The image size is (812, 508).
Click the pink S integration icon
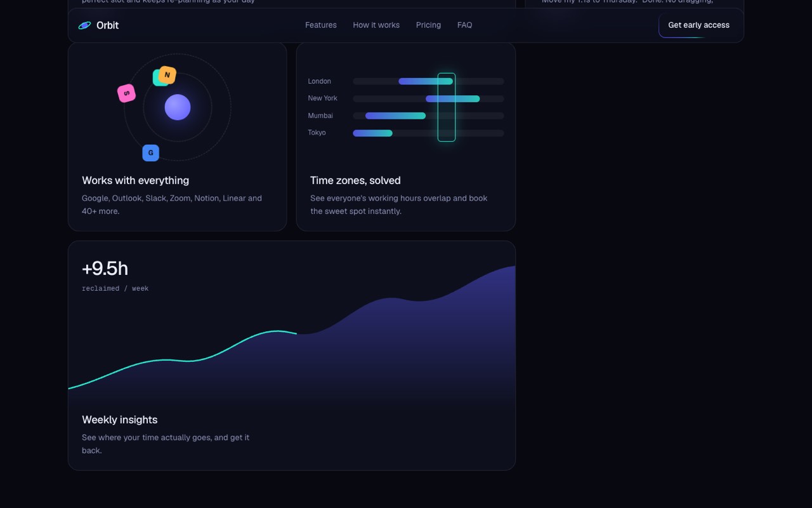coord(126,93)
